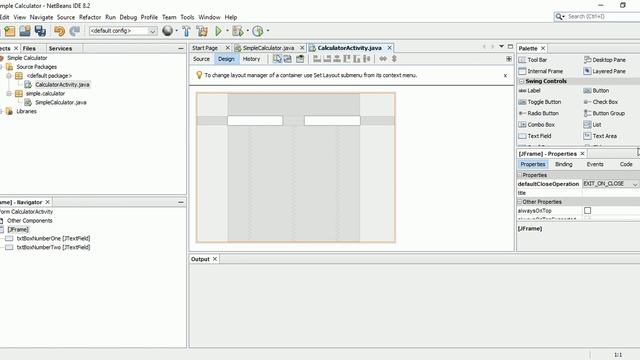
Task: Click the third alignment icon in the design toolbar
Action: (x=337, y=59)
